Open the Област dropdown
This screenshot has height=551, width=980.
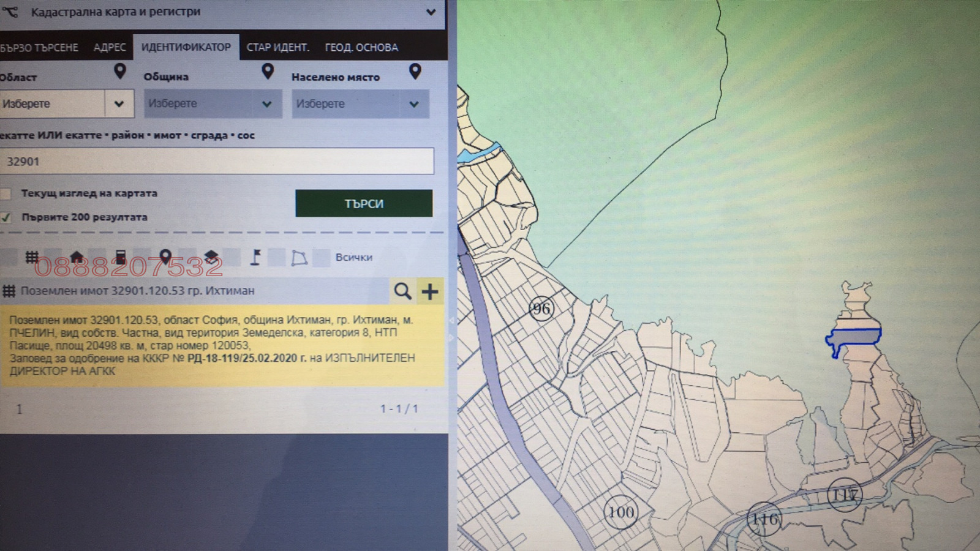point(67,104)
